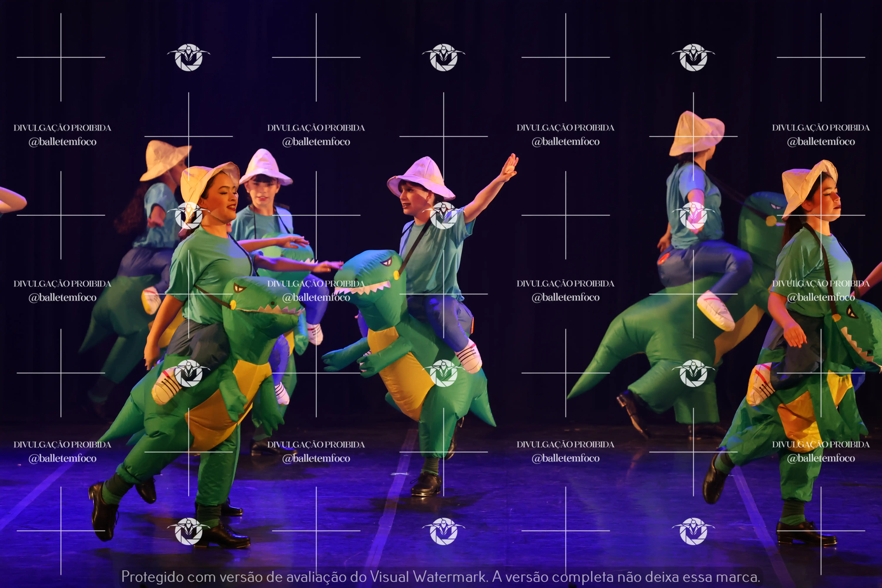Click the top-center camera logo watermark

444,57
